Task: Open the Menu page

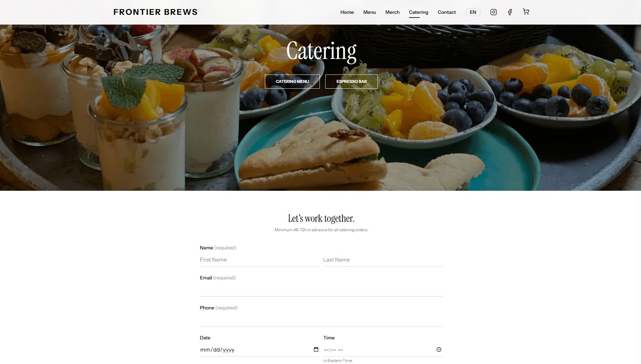Action: point(369,12)
